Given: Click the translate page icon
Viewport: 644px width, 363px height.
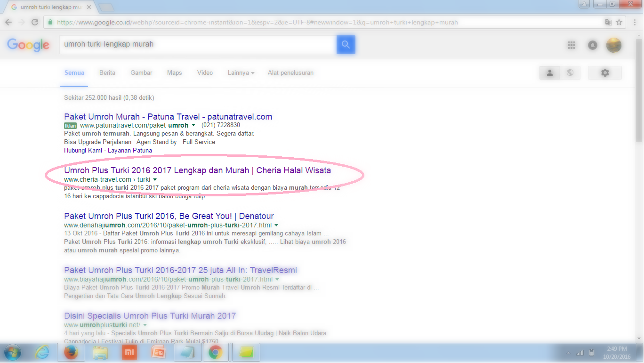Looking at the screenshot, I should 608,22.
